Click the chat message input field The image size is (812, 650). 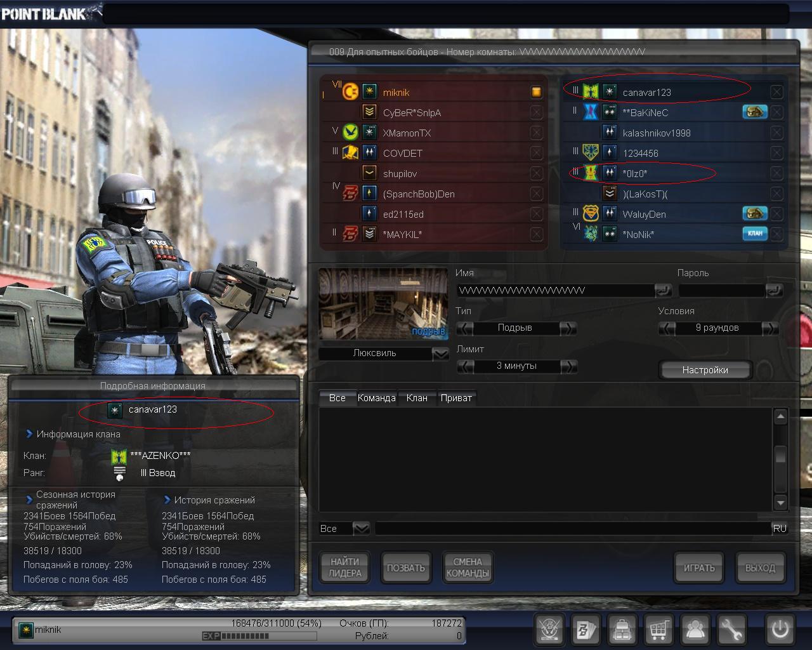[x=571, y=528]
